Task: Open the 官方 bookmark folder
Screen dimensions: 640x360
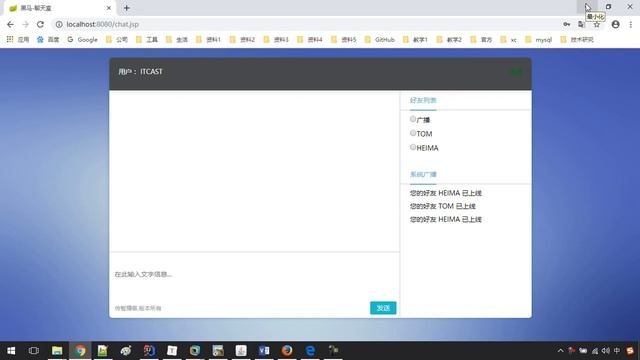Action: pos(481,40)
